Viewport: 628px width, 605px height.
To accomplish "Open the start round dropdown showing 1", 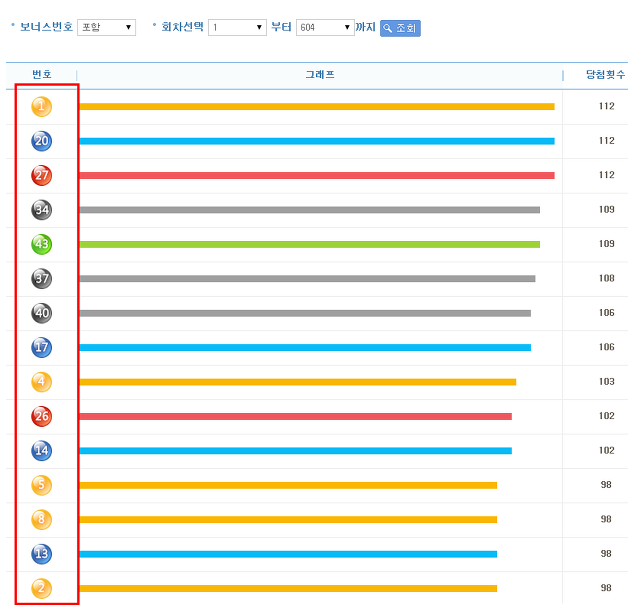I will pyautogui.click(x=237, y=27).
